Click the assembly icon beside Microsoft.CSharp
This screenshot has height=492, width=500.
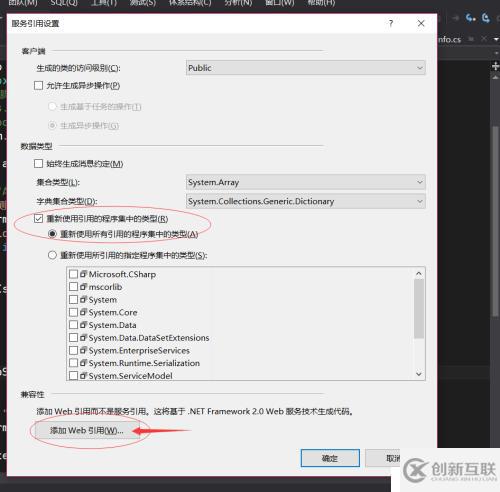click(x=83, y=274)
